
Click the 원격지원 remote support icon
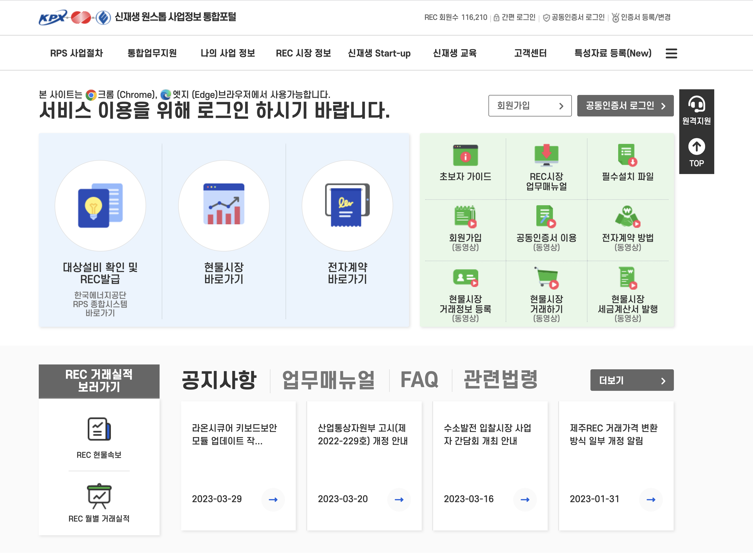[696, 105]
